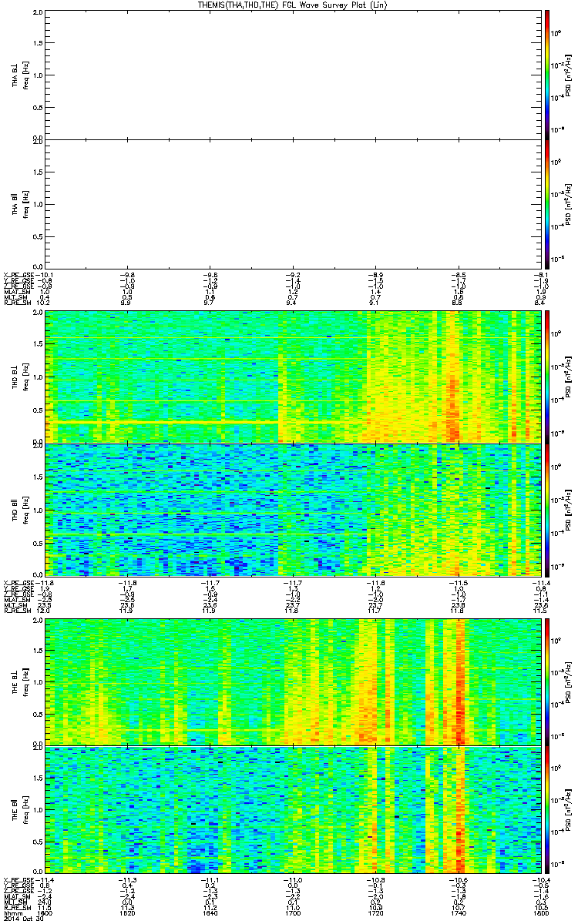The image size is (578, 924).
Task: Click inside the THE B-perpendicular spectrogram
Action: pyautogui.click(x=293, y=681)
